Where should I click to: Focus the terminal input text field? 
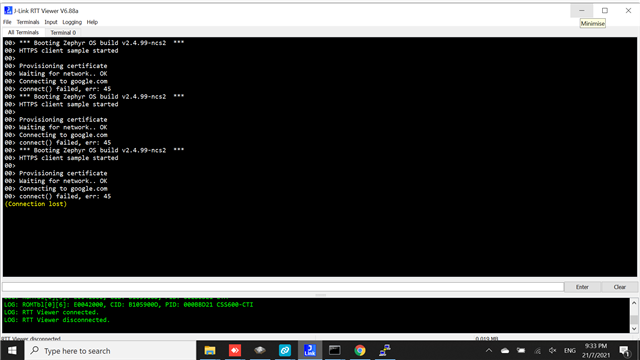283,287
